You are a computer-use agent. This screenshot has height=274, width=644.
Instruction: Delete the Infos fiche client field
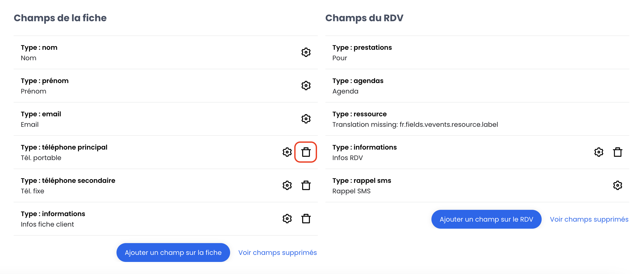click(x=306, y=219)
